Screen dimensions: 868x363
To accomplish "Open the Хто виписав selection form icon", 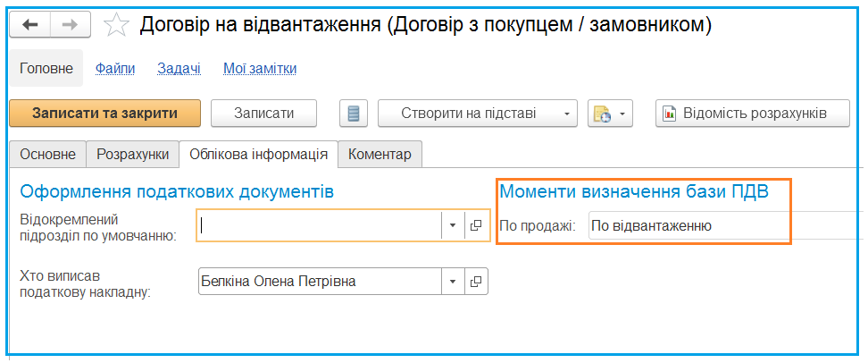I will 475,282.
